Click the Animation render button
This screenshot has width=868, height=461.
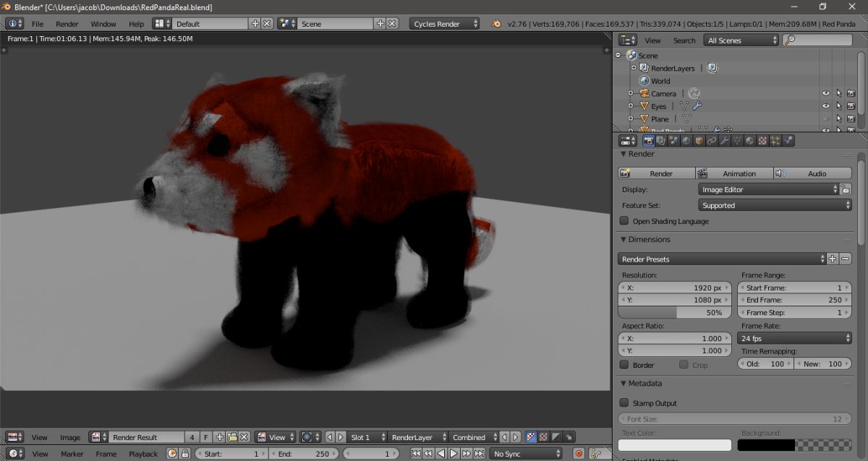tap(734, 173)
